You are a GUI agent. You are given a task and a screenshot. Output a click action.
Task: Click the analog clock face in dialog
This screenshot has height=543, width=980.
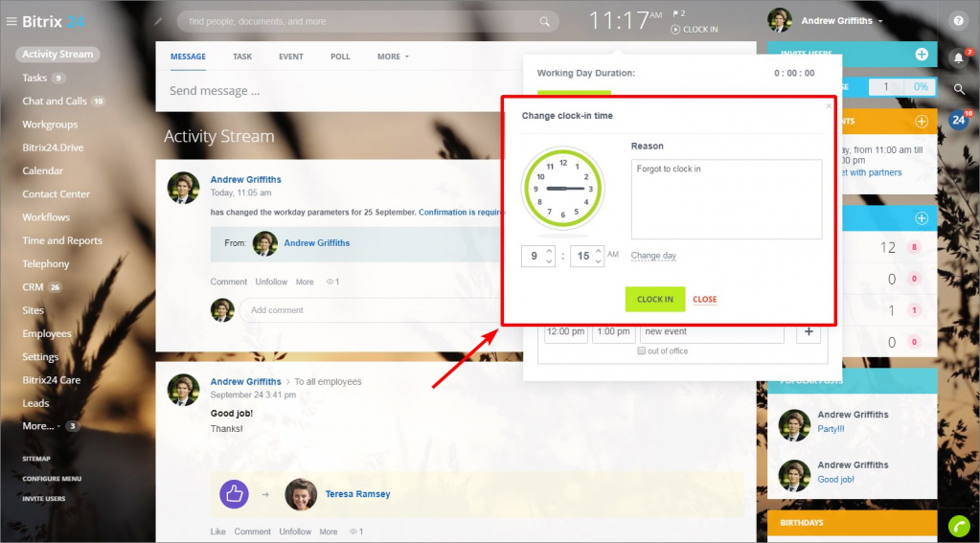[562, 188]
